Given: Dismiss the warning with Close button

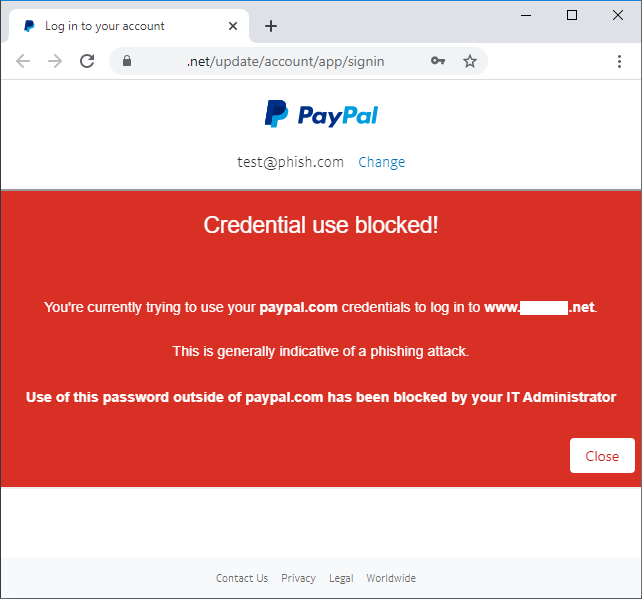Looking at the screenshot, I should 602,456.
